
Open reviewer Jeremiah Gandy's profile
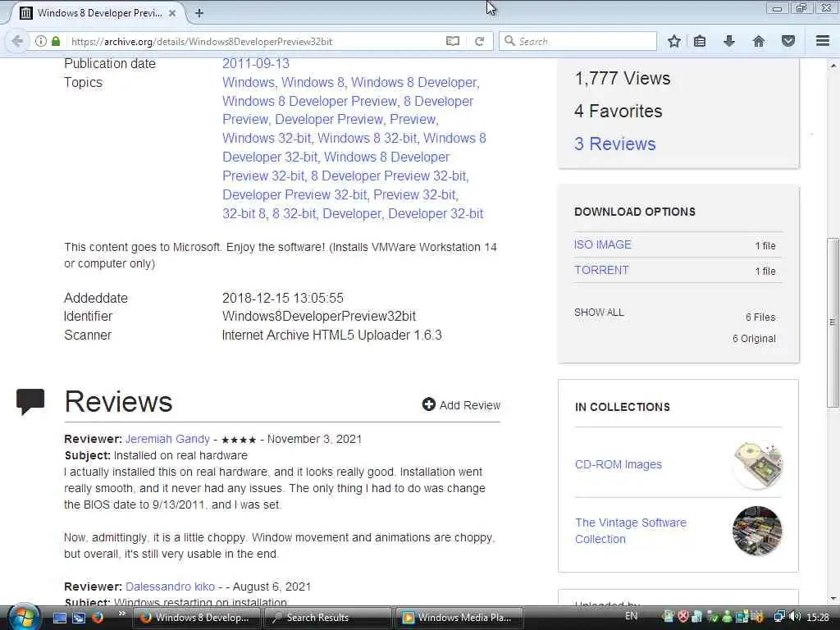pos(167,439)
